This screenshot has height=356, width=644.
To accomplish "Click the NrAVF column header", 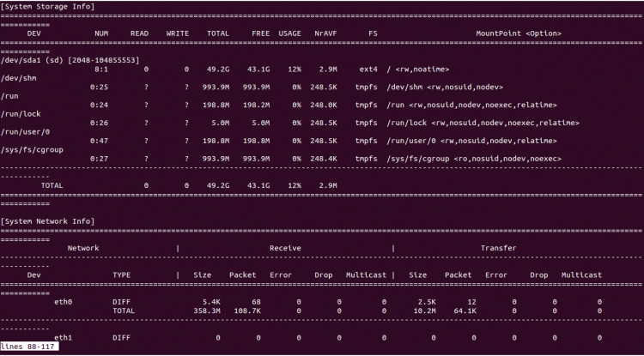I will [325, 33].
